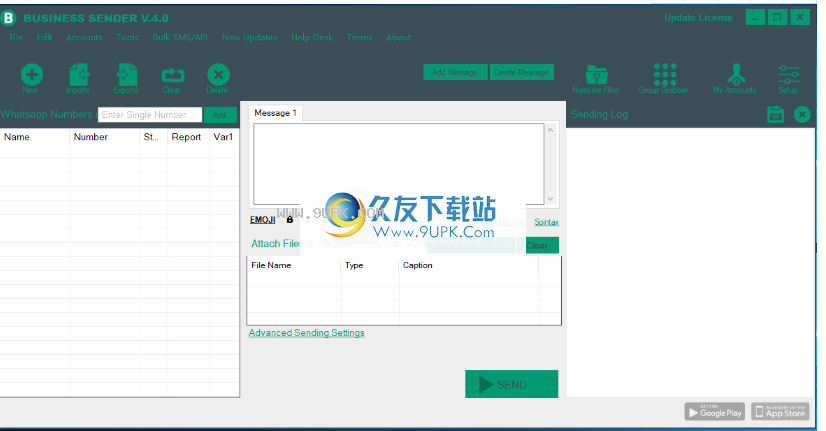Click the Delete toolbar icon

pos(218,75)
